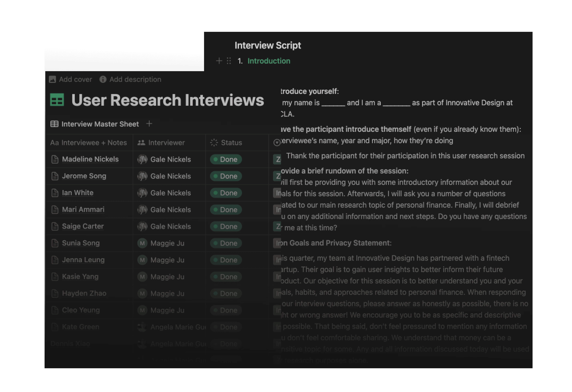Click the green table database icon
572x392 pixels.
tap(57, 100)
